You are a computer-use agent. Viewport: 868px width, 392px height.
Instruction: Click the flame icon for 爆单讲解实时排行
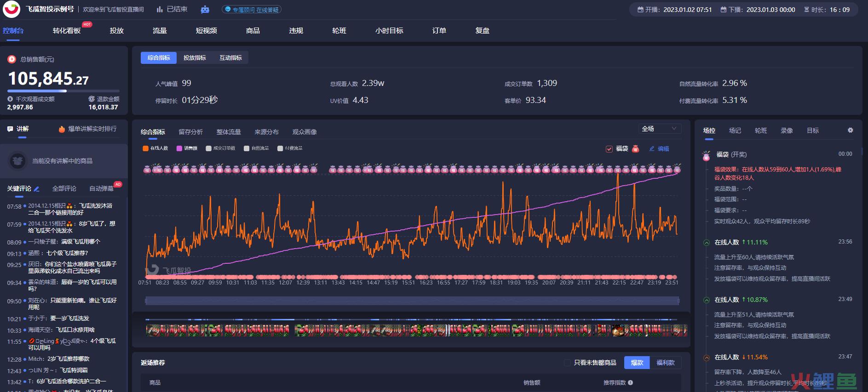62,129
